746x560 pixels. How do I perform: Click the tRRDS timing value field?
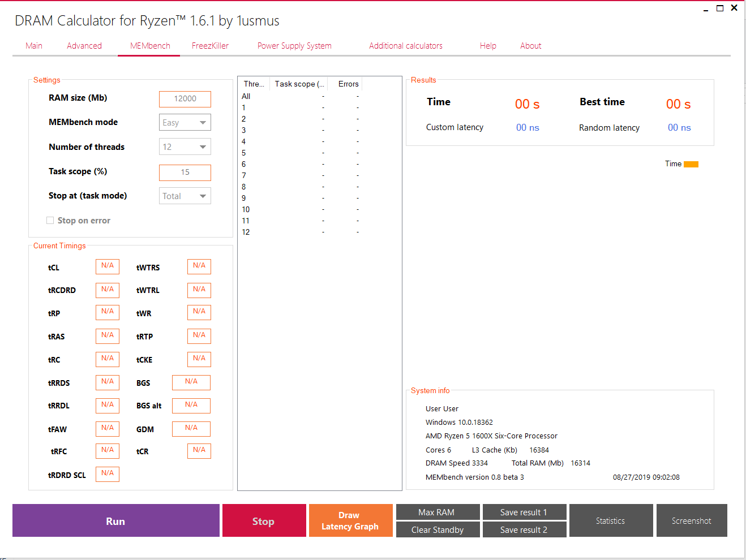pos(108,382)
